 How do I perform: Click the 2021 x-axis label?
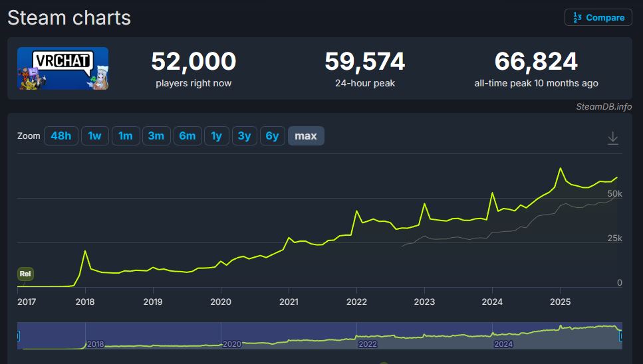click(x=289, y=302)
